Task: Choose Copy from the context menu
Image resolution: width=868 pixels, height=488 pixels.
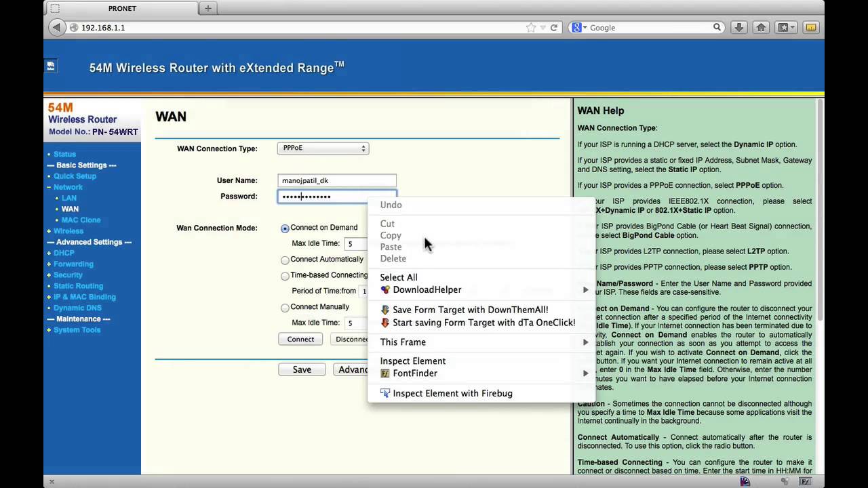Action: 391,236
